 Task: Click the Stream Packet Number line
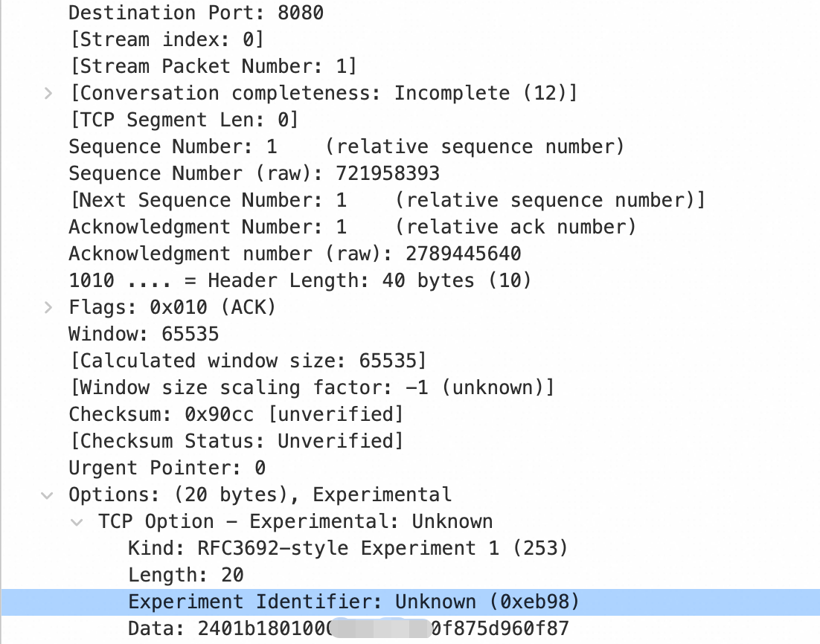click(x=213, y=66)
